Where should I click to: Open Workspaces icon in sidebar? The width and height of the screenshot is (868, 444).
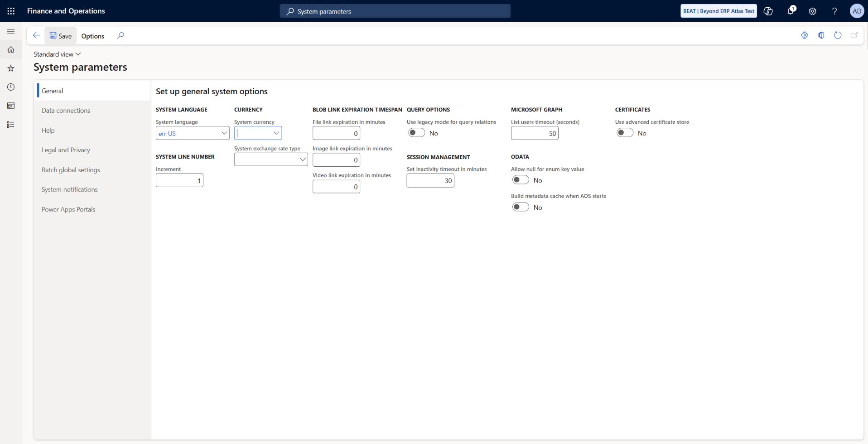[11, 106]
